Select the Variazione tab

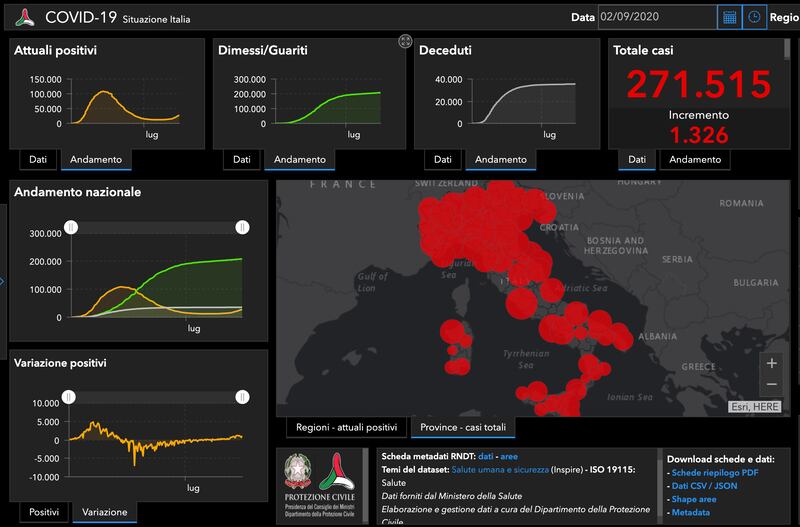pyautogui.click(x=105, y=512)
